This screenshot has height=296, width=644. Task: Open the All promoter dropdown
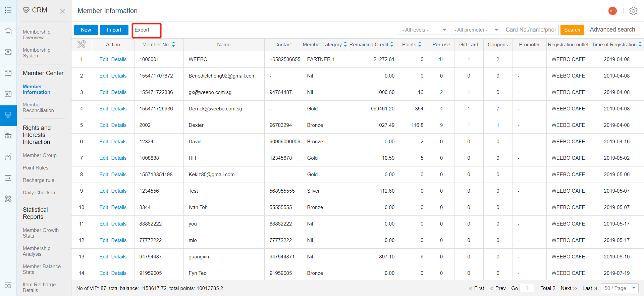(x=476, y=30)
